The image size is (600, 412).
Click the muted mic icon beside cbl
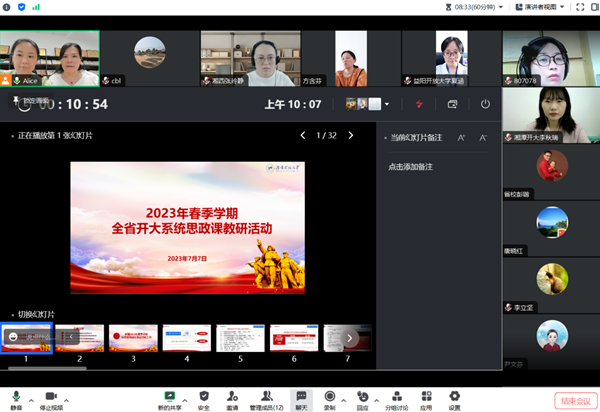[x=106, y=81]
